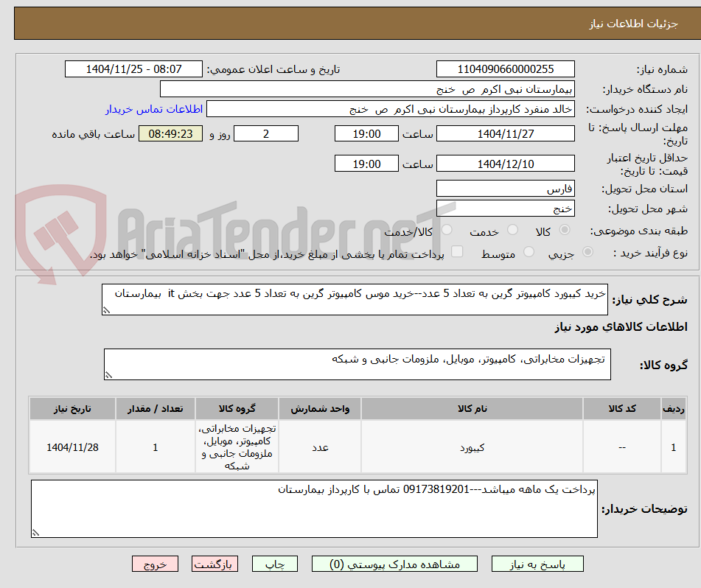This screenshot has width=701, height=588.
Task: Click the جزئیات اطلاعات نیاز page title
Action: tap(633, 24)
